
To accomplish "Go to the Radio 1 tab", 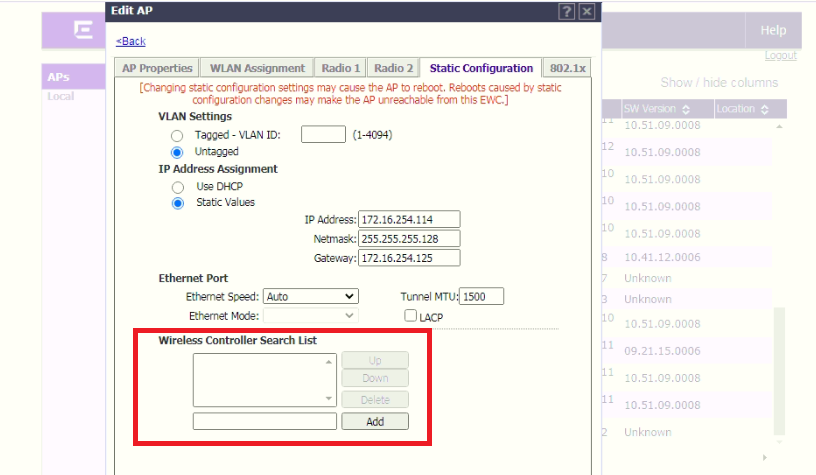I will [340, 68].
